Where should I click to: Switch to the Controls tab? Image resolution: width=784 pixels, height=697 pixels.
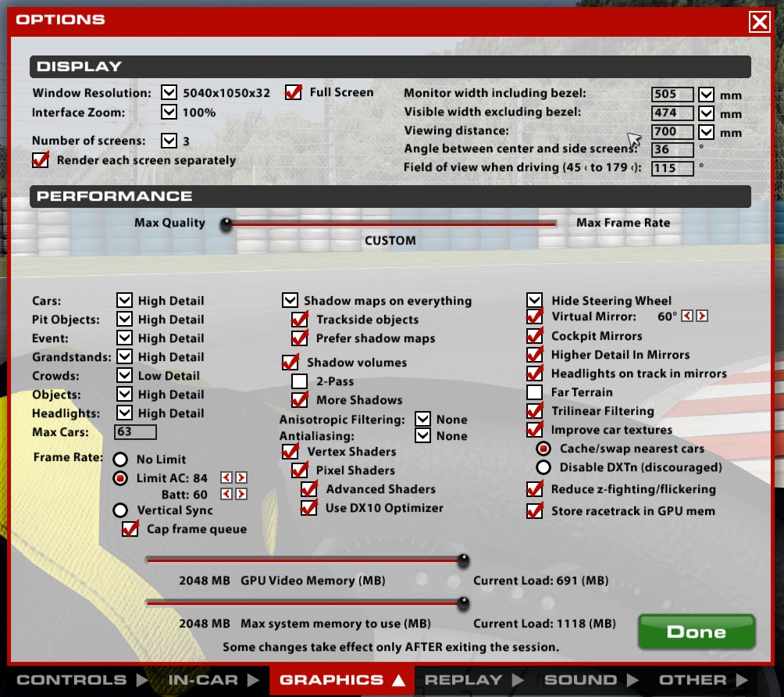(x=82, y=680)
